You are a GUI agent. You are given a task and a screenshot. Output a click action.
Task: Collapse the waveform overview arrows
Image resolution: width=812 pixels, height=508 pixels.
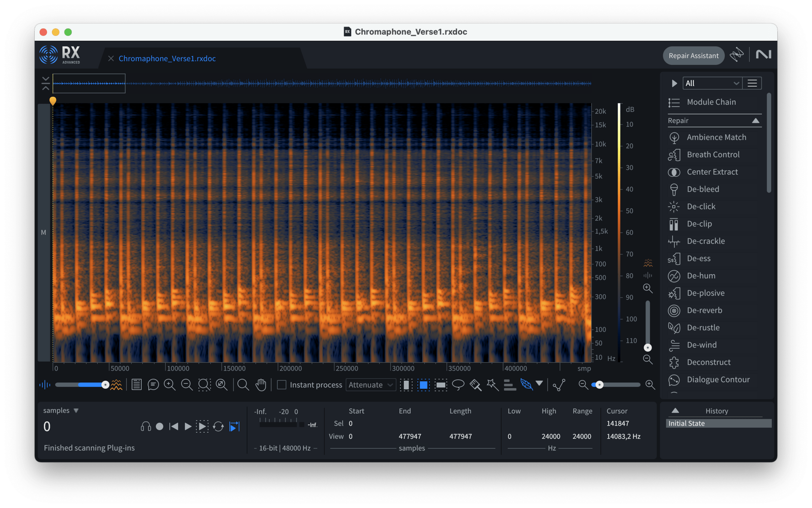coord(46,84)
